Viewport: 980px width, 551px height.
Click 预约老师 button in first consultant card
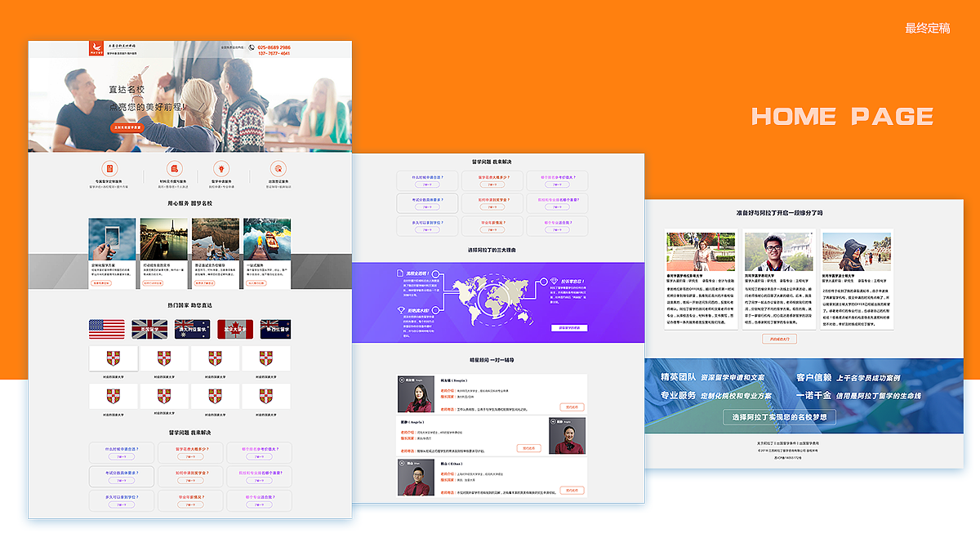pyautogui.click(x=572, y=407)
